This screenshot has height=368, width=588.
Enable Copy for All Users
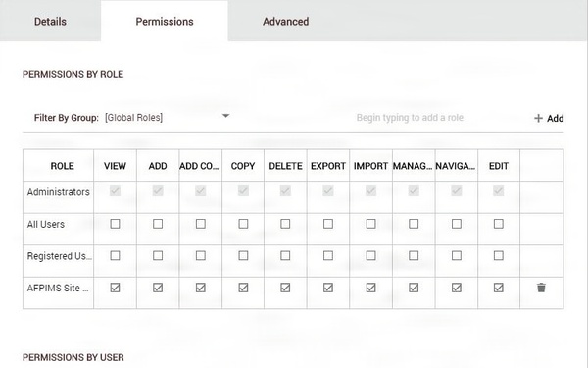243,224
